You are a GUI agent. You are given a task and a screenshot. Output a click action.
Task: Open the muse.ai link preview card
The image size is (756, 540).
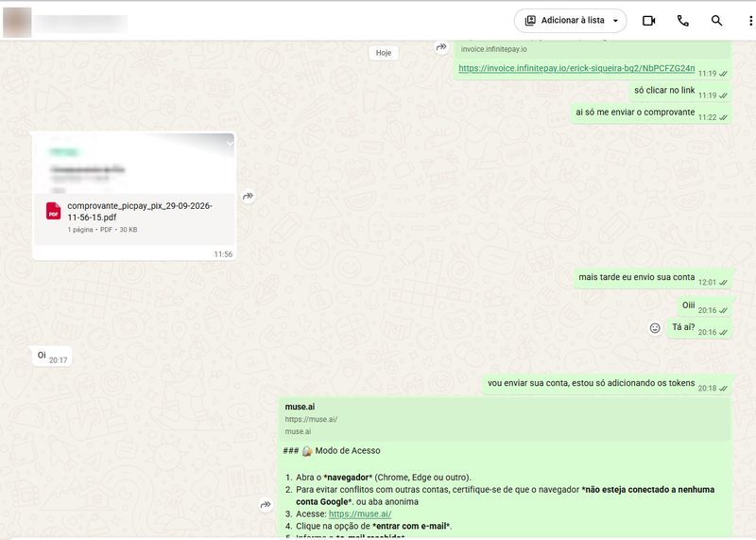pyautogui.click(x=505, y=419)
